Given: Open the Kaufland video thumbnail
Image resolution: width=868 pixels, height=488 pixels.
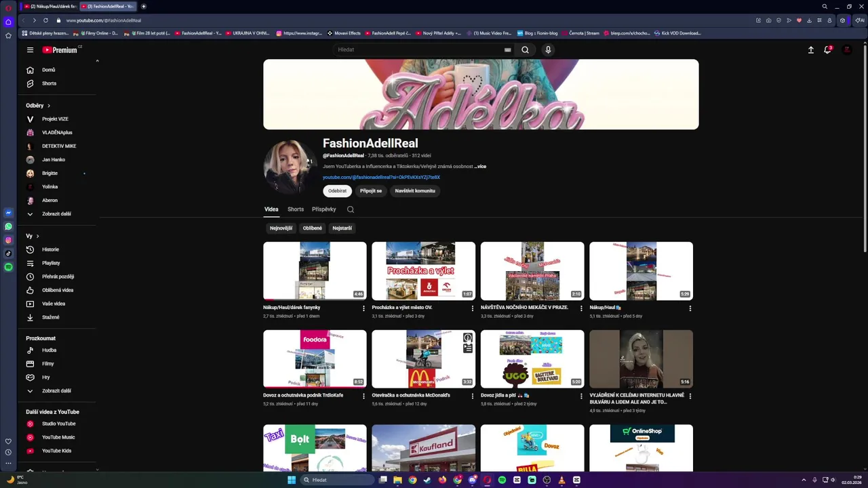Looking at the screenshot, I should [424, 448].
